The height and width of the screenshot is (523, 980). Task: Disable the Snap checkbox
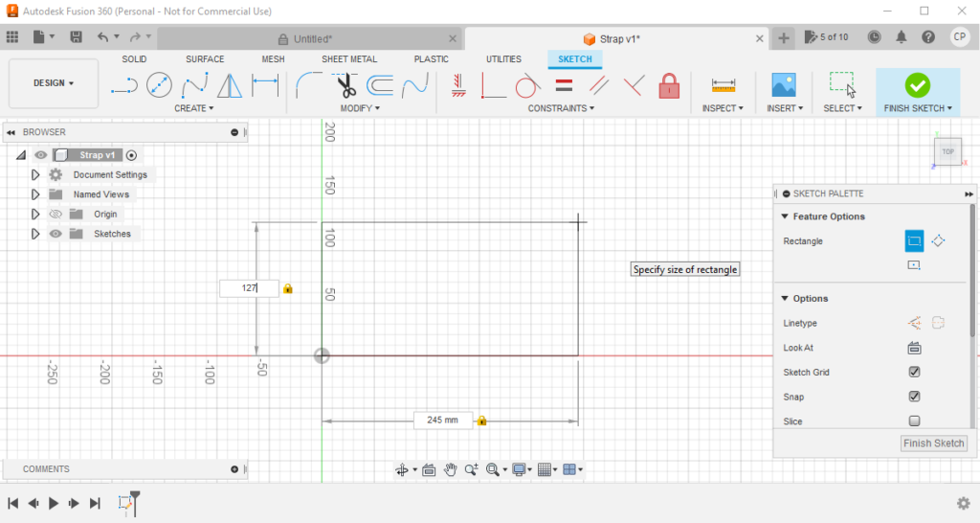point(914,397)
